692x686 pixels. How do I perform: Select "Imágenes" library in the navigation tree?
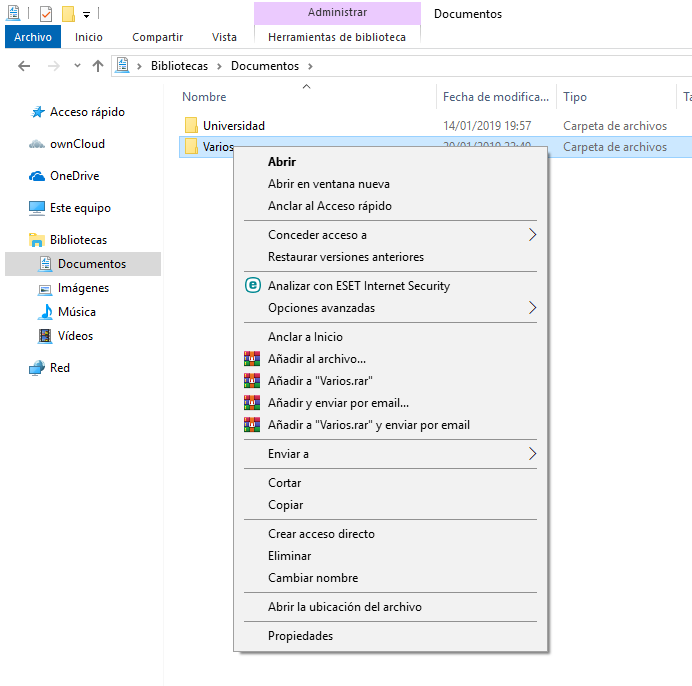point(83,288)
